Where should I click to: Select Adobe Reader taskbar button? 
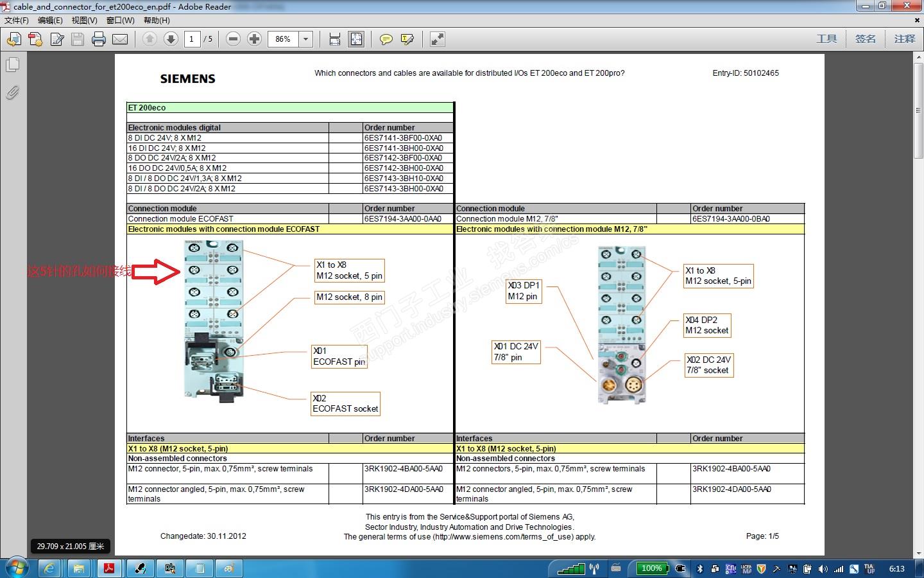[109, 568]
